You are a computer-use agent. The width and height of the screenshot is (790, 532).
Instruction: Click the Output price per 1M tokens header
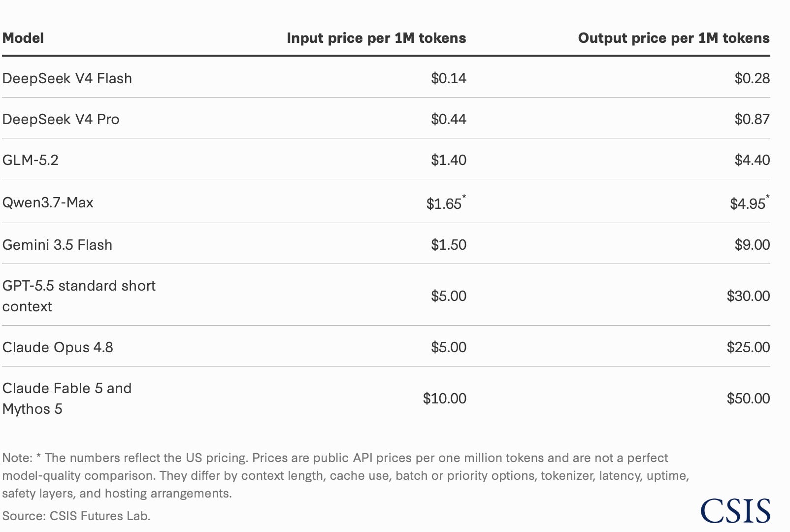[674, 38]
